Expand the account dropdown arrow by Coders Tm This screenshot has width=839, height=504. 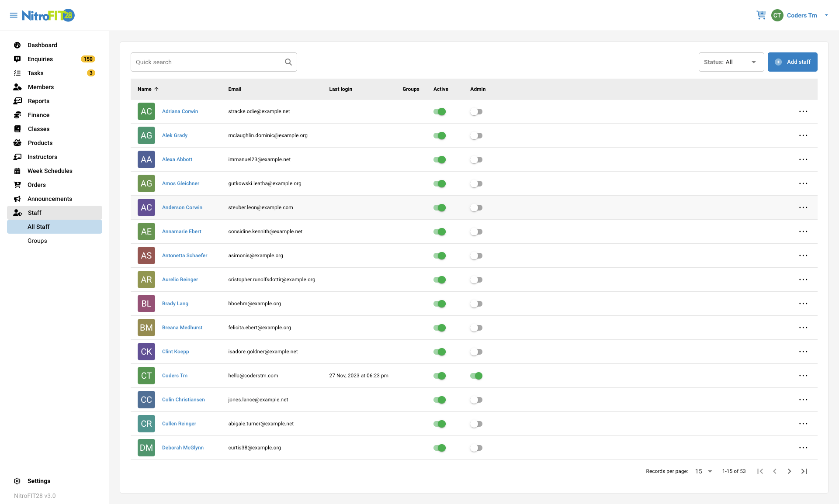tap(826, 15)
